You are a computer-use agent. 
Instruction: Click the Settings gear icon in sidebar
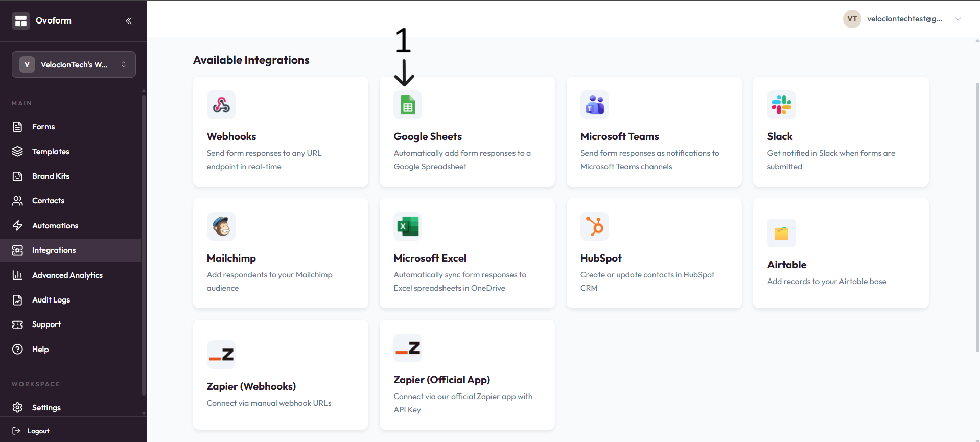tap(17, 408)
